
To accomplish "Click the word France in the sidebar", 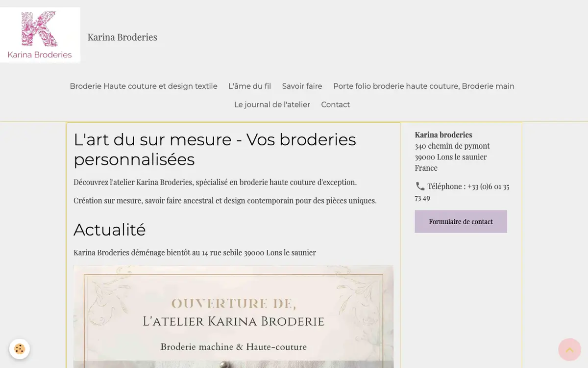I will coord(426,168).
